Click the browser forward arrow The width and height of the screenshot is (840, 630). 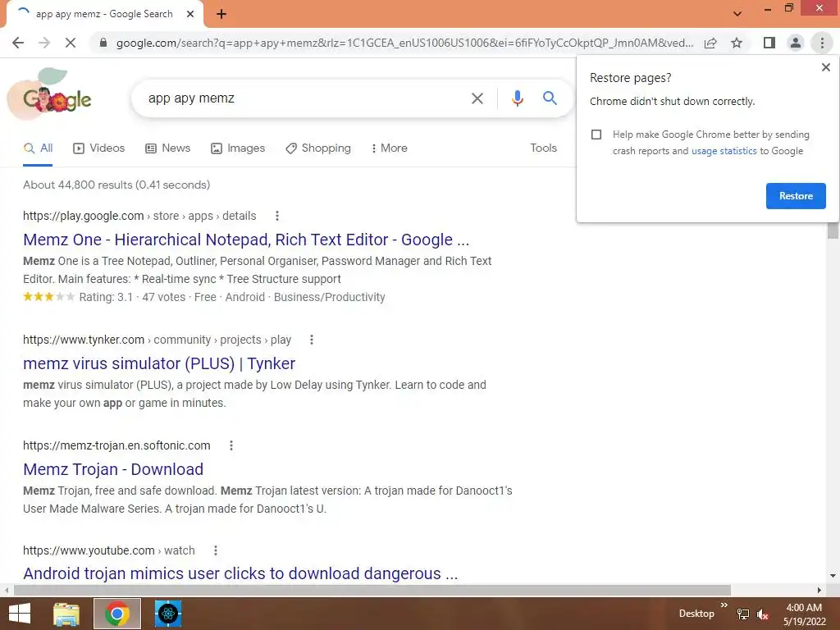click(x=44, y=43)
